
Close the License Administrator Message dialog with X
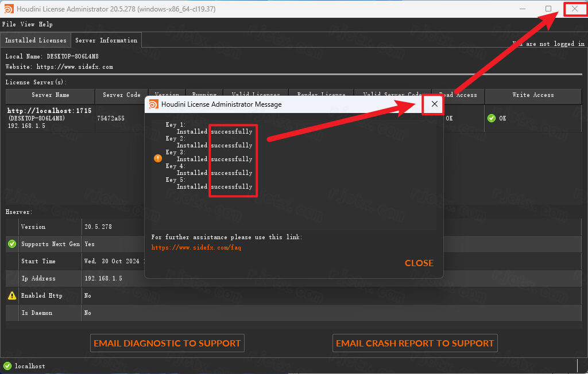434,104
